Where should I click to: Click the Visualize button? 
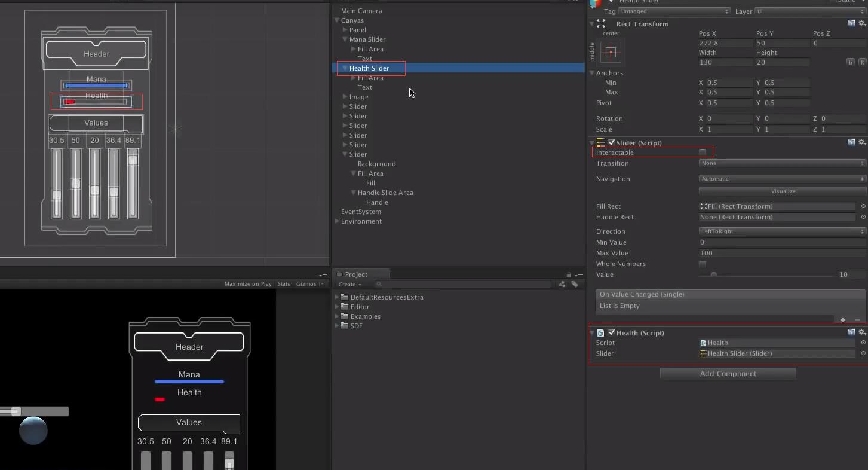[783, 191]
